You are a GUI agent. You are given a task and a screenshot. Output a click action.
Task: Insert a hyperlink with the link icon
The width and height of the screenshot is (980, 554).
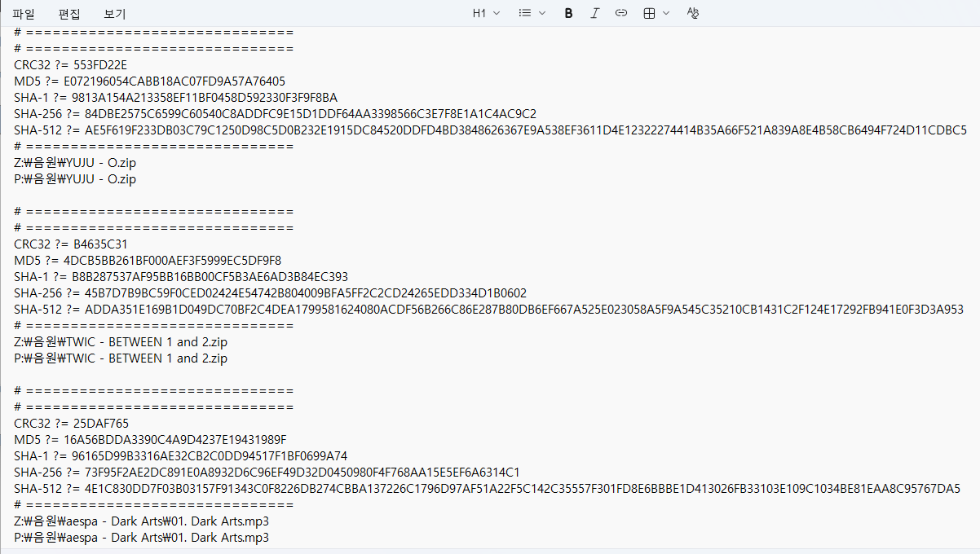tap(621, 13)
